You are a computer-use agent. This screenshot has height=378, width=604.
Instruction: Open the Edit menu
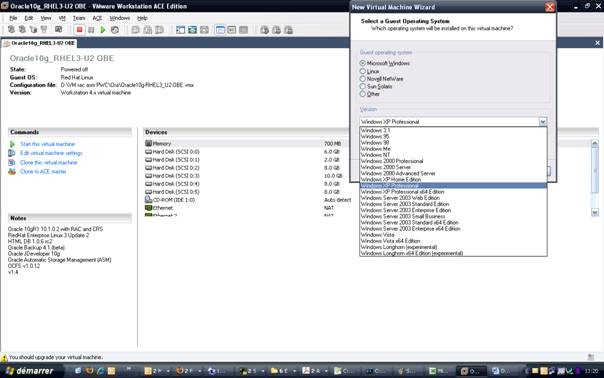tap(29, 18)
